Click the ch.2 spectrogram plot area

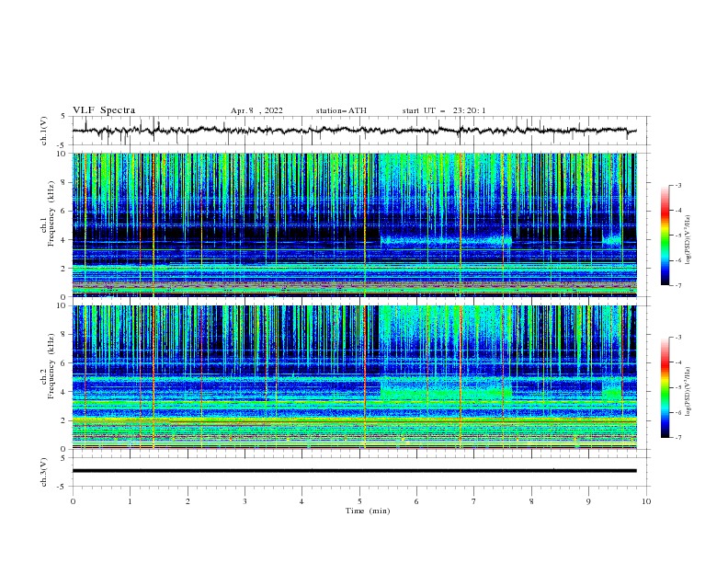[x=354, y=377]
